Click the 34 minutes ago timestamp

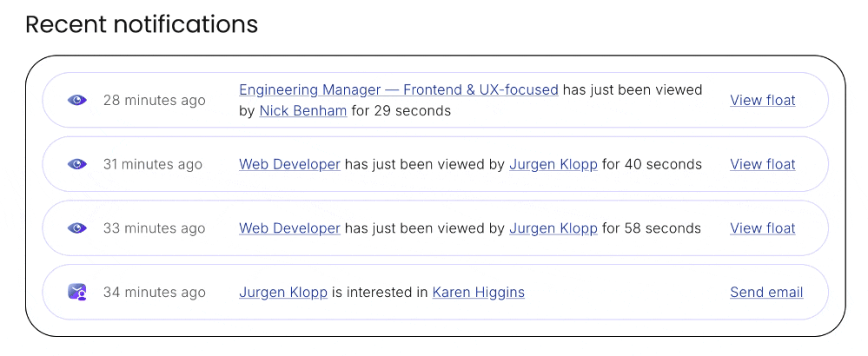click(x=154, y=293)
